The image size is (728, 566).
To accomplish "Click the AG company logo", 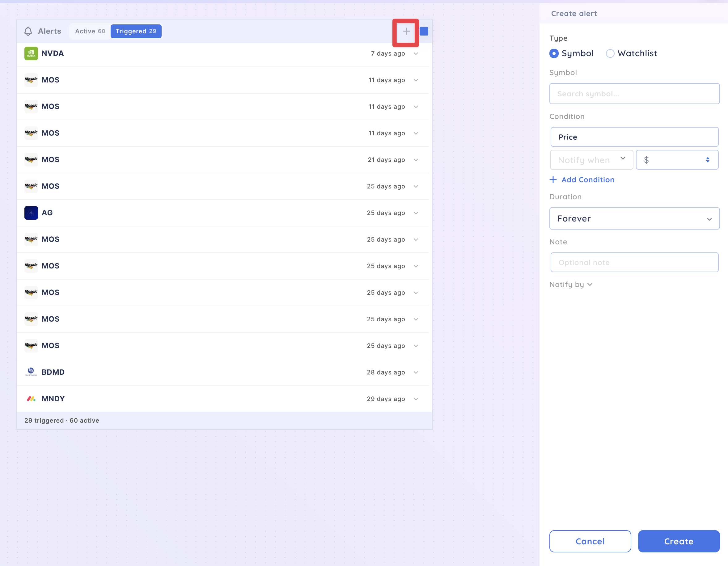I will coord(31,213).
